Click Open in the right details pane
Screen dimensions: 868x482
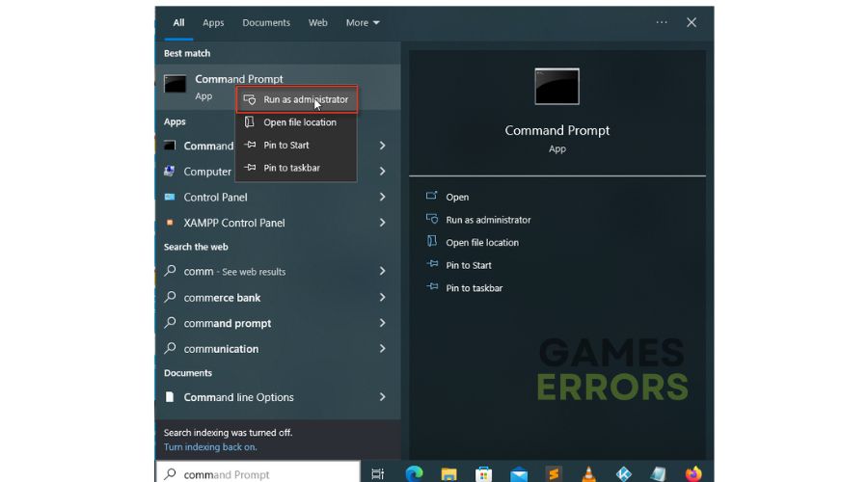457,197
